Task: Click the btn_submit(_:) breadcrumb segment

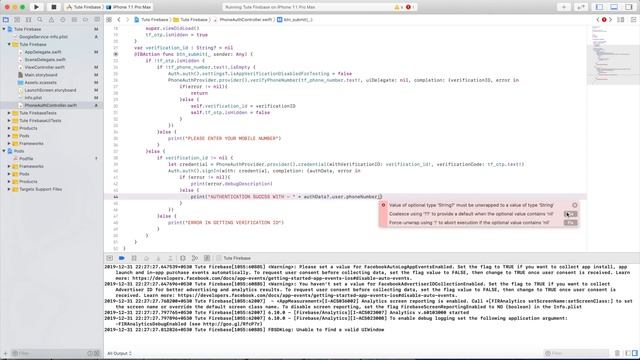Action: point(295,20)
